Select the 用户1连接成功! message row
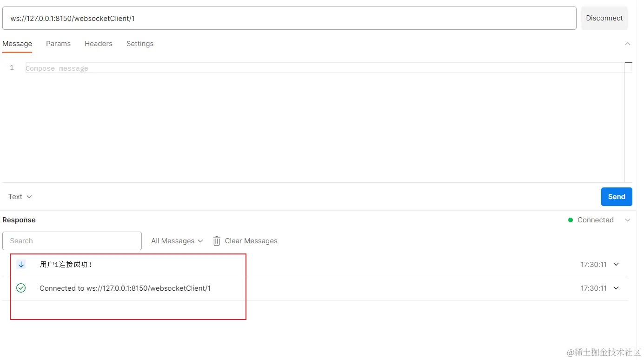Viewport: 644px width, 360px height. click(x=315, y=264)
